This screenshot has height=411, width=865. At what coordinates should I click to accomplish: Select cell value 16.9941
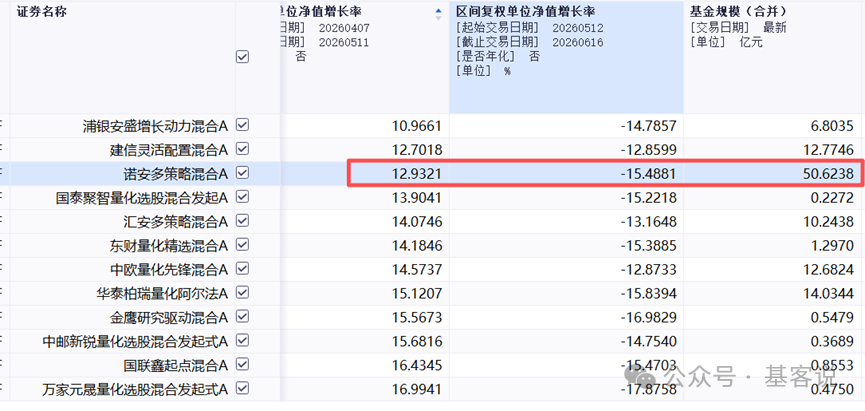click(x=417, y=390)
